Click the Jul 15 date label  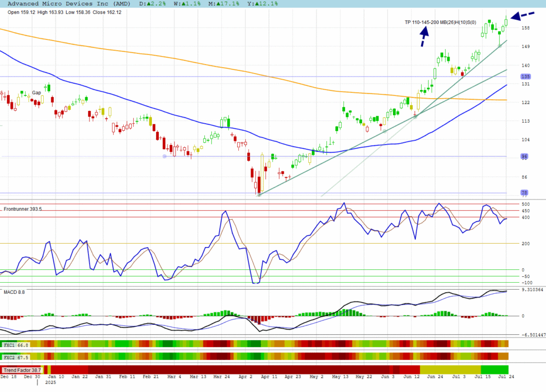coord(483,377)
